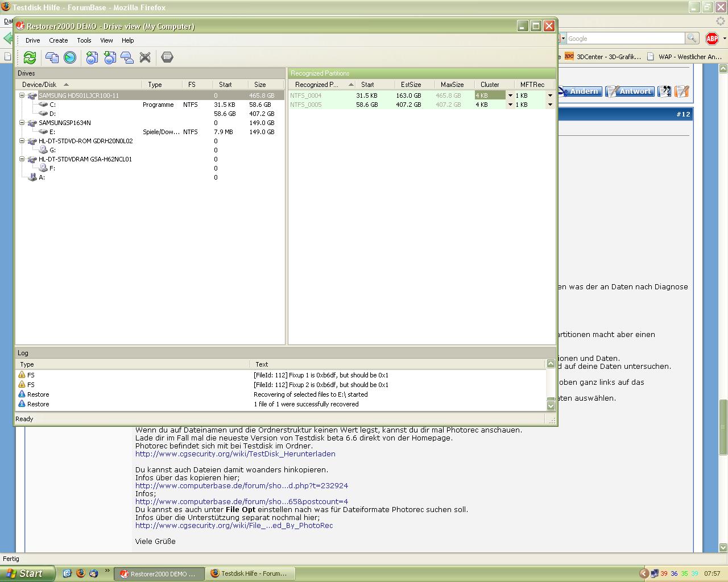This screenshot has height=582, width=728.
Task: Click the crossed-out Remove toolbar icon
Action: tap(145, 57)
